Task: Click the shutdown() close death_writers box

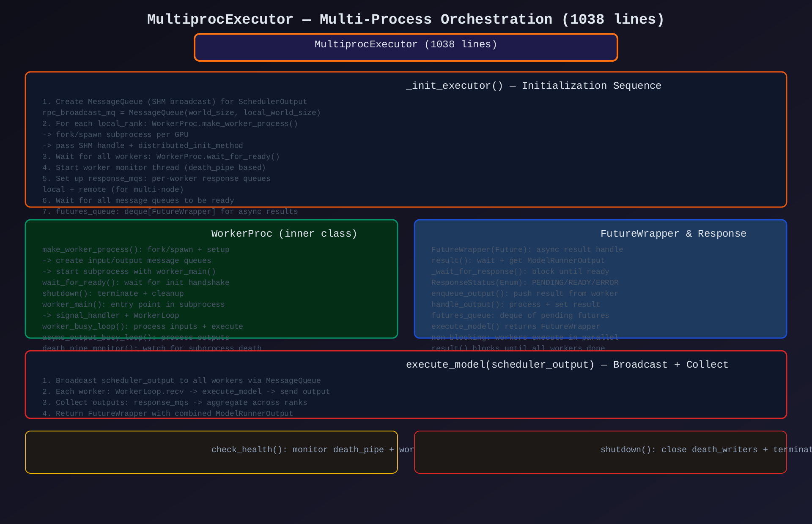Action: 600,452
